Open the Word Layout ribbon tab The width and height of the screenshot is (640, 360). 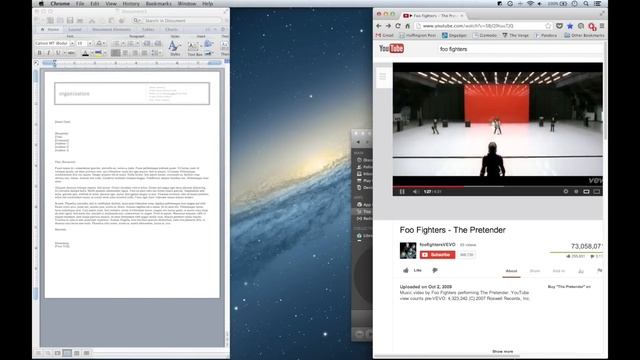pos(75,29)
